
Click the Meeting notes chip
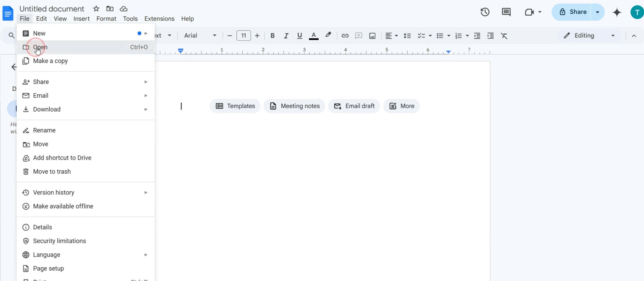pyautogui.click(x=295, y=106)
